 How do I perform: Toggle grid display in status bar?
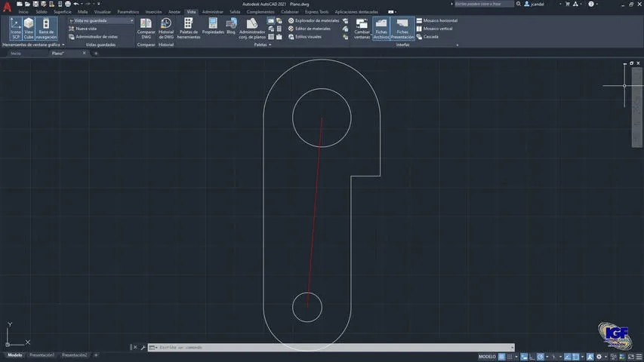[501, 357]
